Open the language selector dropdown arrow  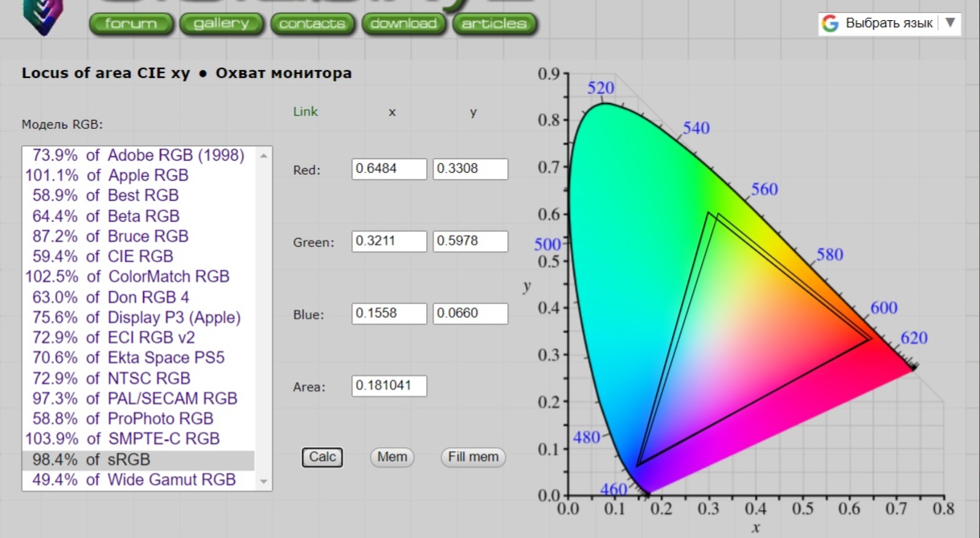tap(950, 23)
